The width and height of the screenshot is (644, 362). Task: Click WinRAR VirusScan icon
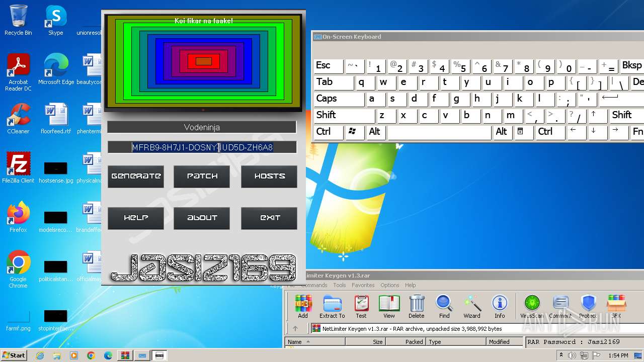point(532,307)
